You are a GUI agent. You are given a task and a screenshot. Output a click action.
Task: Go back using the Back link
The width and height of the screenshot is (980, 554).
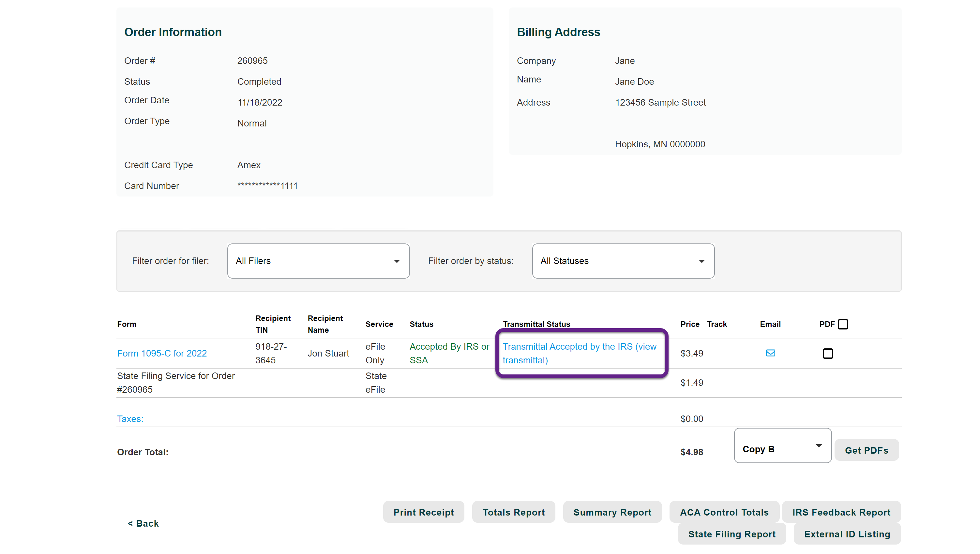tap(143, 524)
